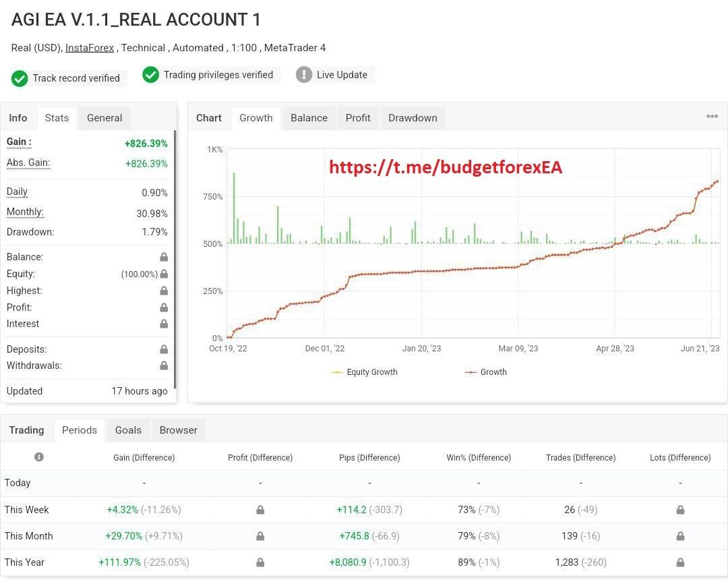Open the InstaForex broker link
728x584 pixels.
[x=90, y=48]
